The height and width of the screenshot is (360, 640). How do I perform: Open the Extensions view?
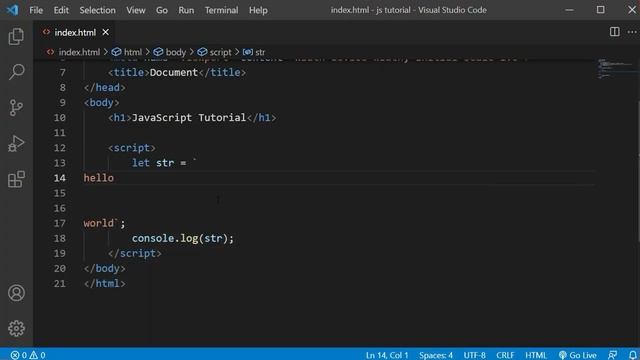coord(16,179)
